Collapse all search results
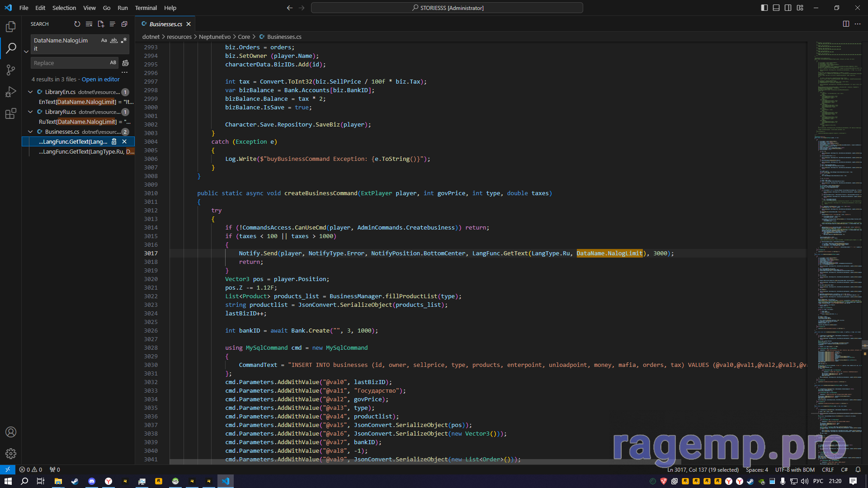Screen dimensions: 868x488 [x=124, y=24]
